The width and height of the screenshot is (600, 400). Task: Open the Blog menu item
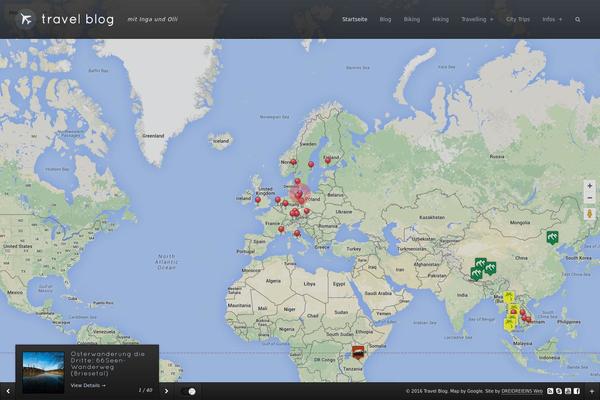(385, 20)
